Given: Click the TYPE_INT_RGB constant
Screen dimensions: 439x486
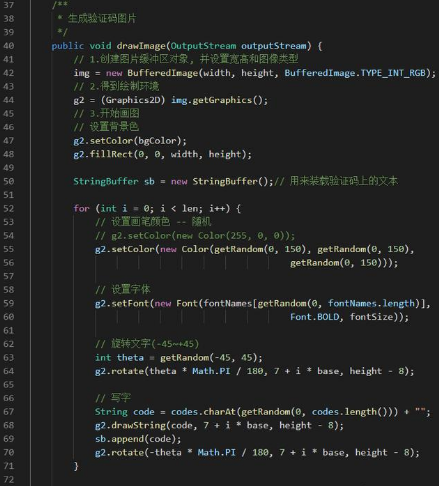Looking at the screenshot, I should [x=393, y=73].
